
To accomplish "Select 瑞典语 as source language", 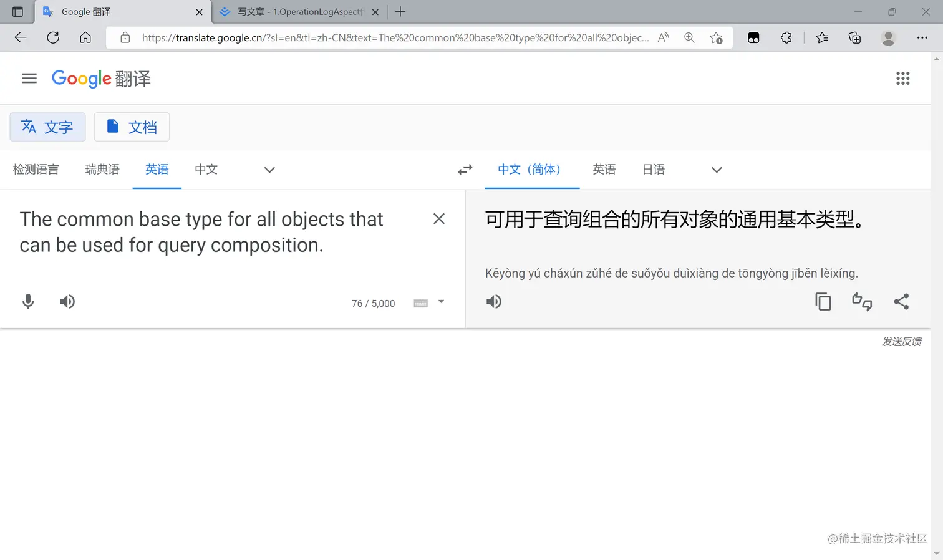I will (x=102, y=170).
